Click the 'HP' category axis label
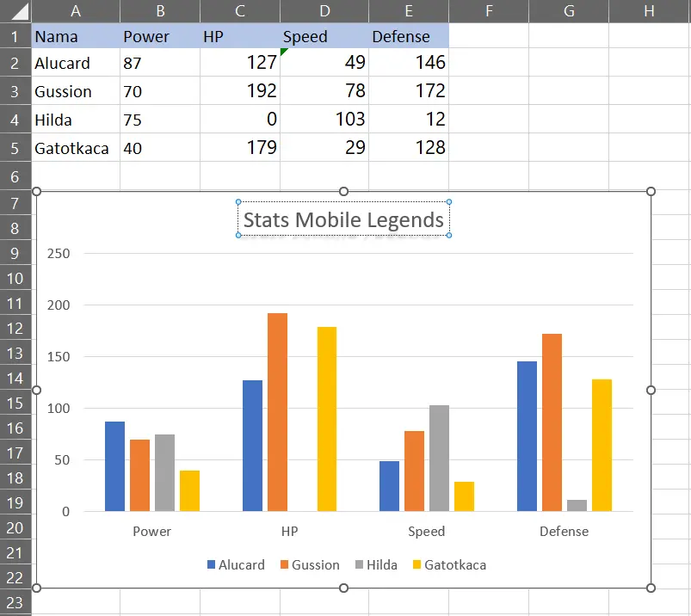 (289, 532)
